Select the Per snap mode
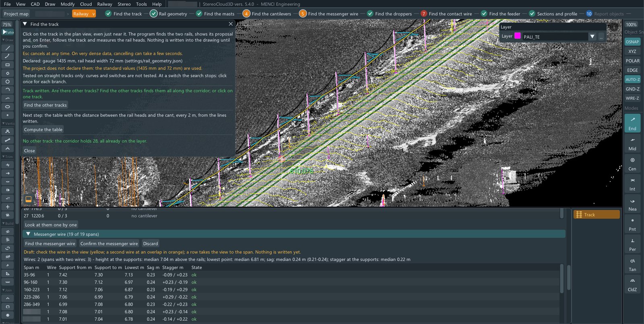The height and width of the screenshot is (324, 644). point(632,244)
